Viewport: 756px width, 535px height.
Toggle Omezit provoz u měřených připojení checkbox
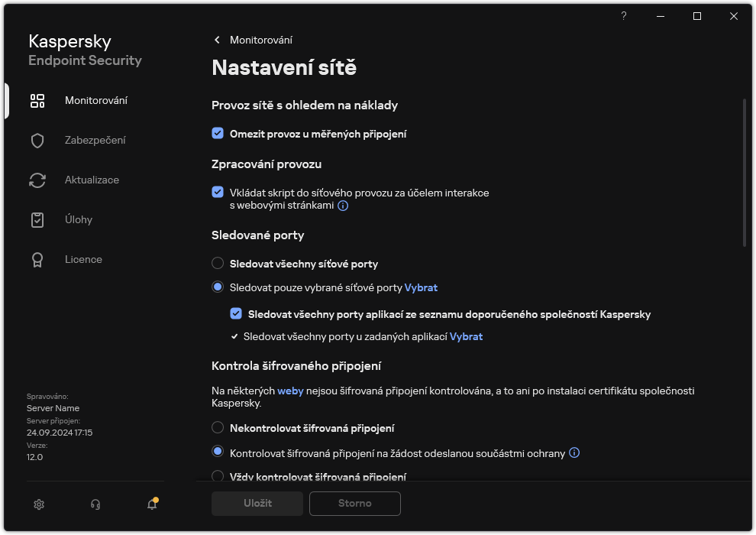(218, 134)
